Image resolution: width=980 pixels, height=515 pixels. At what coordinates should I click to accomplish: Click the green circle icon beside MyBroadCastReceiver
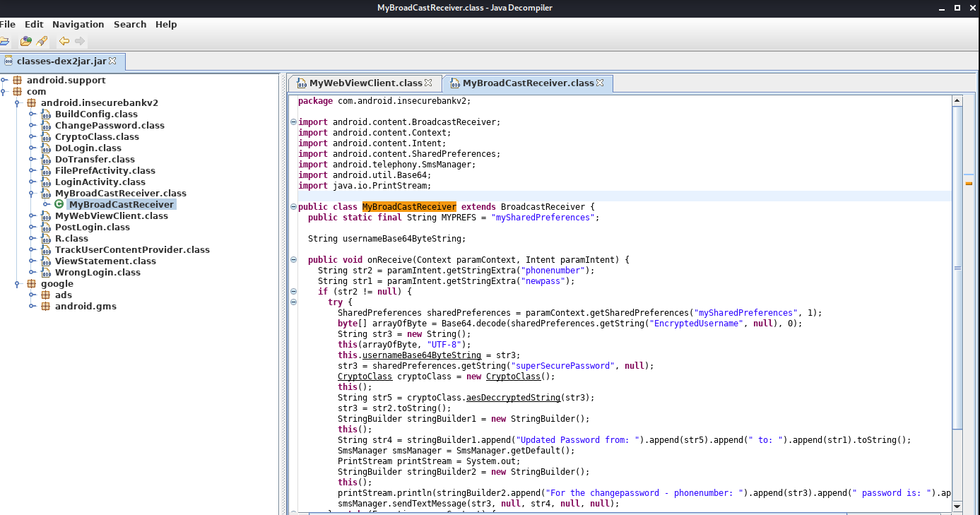(x=59, y=204)
